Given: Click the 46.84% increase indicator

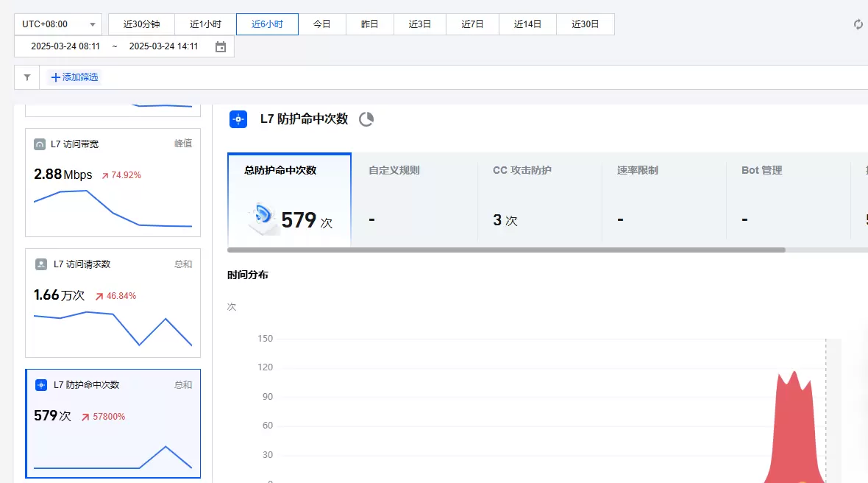Looking at the screenshot, I should (115, 296).
